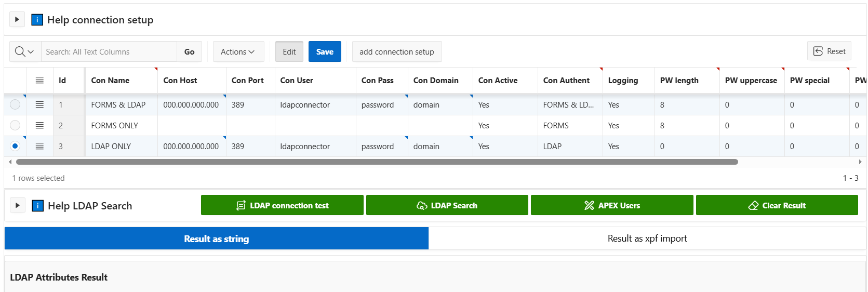Click the Con Domain column header
Viewport: 868px width, 292px height.
440,80
